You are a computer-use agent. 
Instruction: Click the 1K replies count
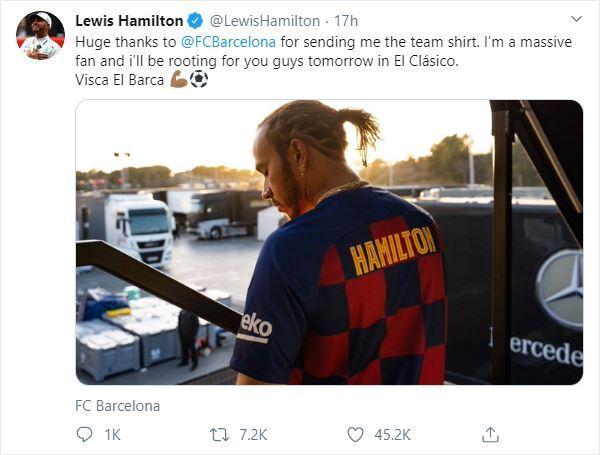[113, 435]
